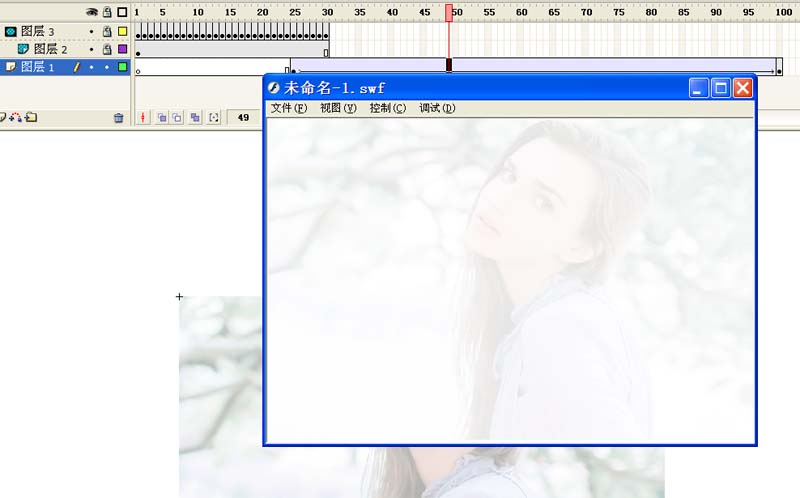
Task: Select layer 图层 3 by its name
Action: tap(37, 32)
